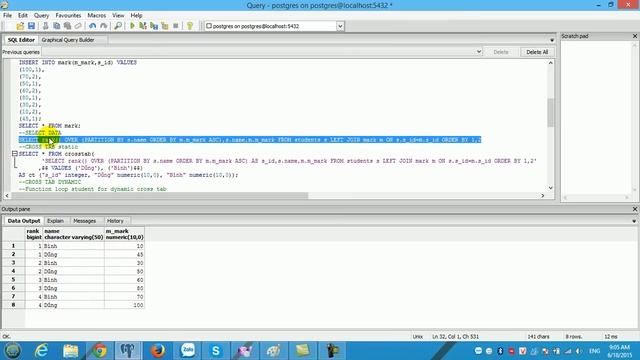The width and height of the screenshot is (640, 360).
Task: Open the History output tab
Action: [115, 221]
